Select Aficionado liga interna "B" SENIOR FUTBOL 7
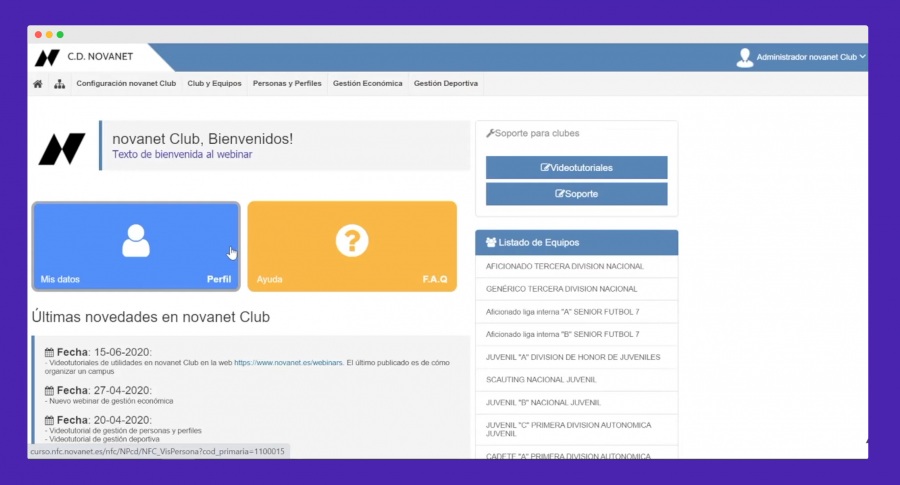Screen dimensions: 900x485 [x=576, y=334]
